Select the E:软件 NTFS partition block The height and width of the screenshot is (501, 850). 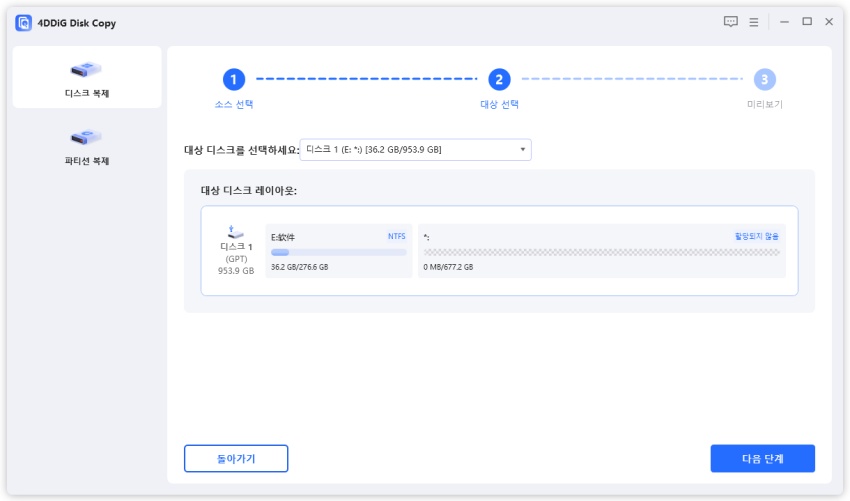pyautogui.click(x=338, y=251)
